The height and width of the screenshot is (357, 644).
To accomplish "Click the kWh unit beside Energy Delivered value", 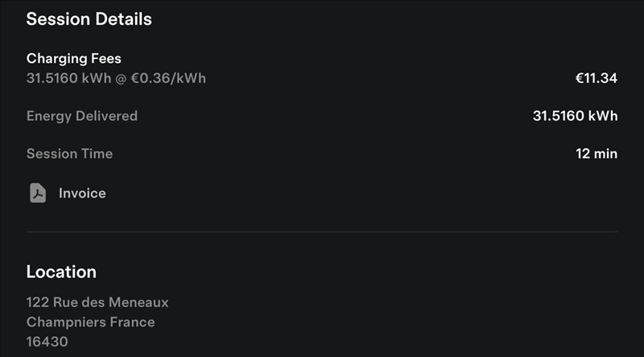I will (604, 116).
